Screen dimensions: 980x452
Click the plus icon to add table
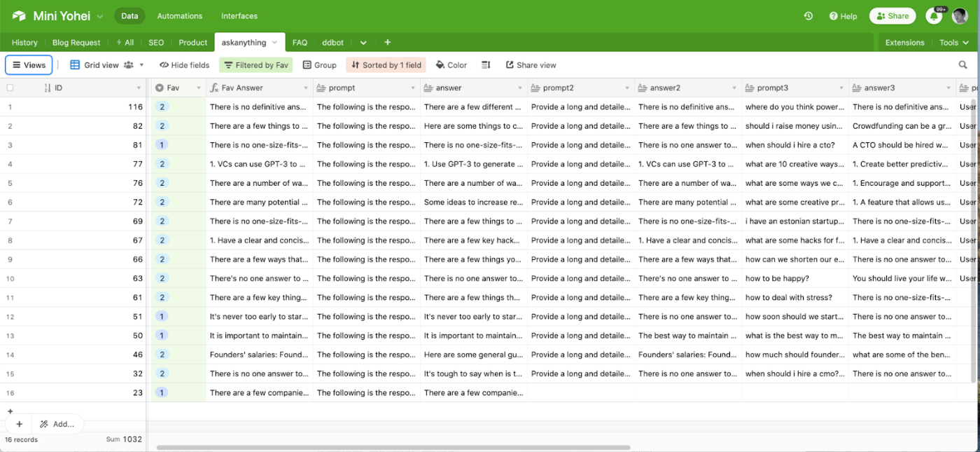387,43
